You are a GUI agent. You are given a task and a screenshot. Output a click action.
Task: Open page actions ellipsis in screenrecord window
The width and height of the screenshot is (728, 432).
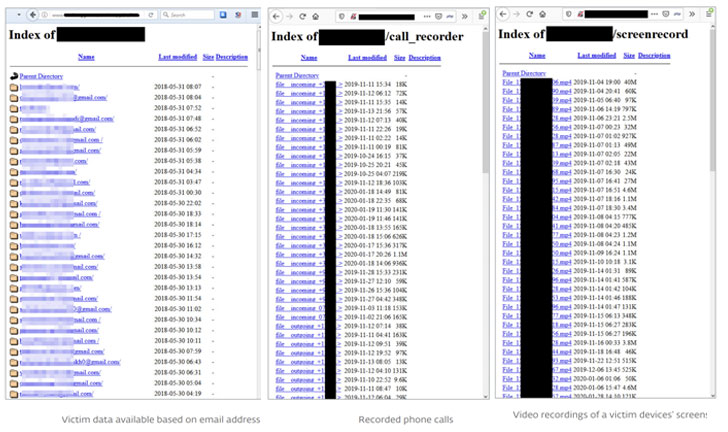click(654, 14)
